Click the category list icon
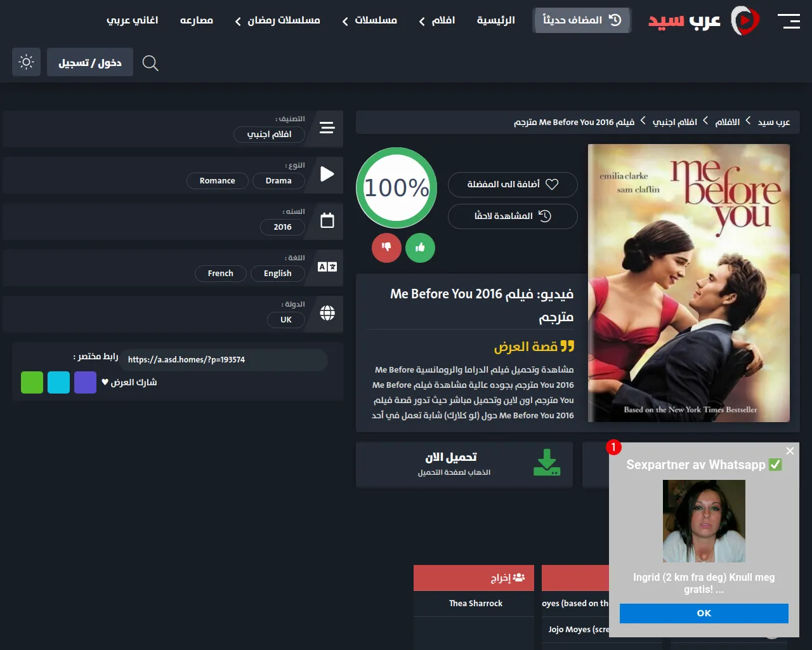812x650 pixels. point(327,128)
